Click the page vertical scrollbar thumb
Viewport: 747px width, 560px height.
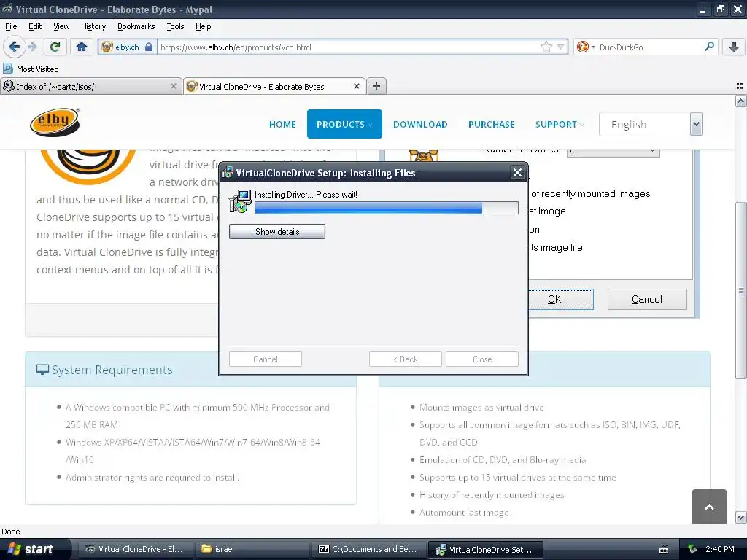point(740,290)
